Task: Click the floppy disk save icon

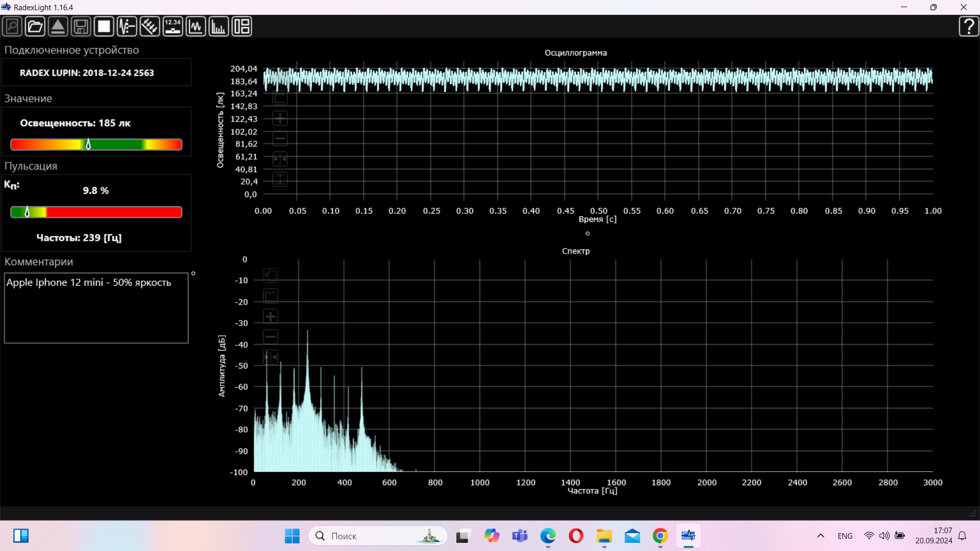Action: [x=81, y=27]
